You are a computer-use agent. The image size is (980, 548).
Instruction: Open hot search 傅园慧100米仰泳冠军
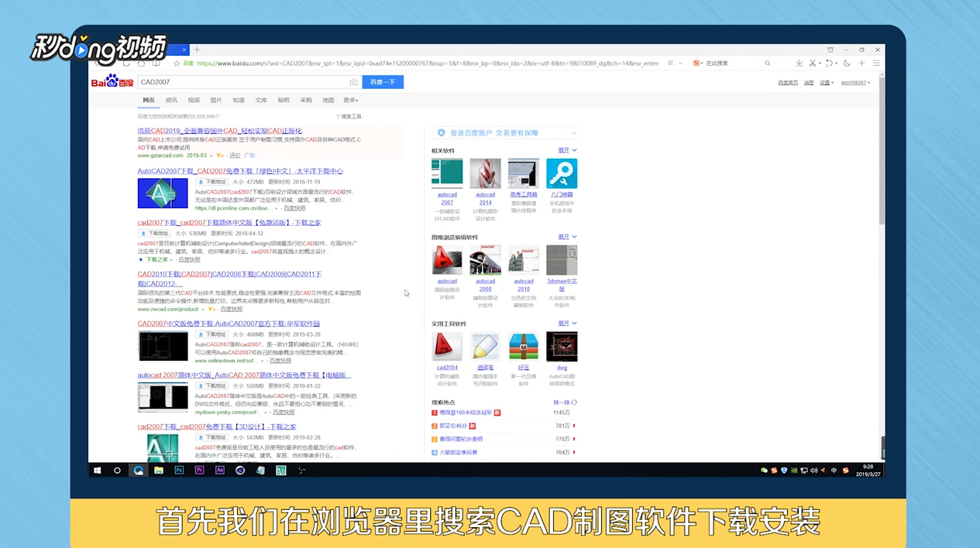pyautogui.click(x=466, y=413)
